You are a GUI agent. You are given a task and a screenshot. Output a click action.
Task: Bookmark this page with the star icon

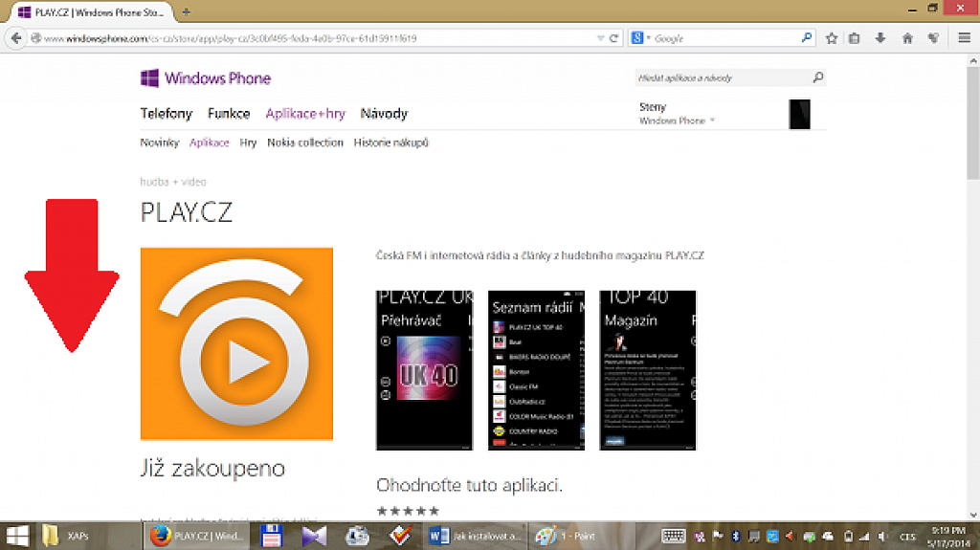point(832,38)
